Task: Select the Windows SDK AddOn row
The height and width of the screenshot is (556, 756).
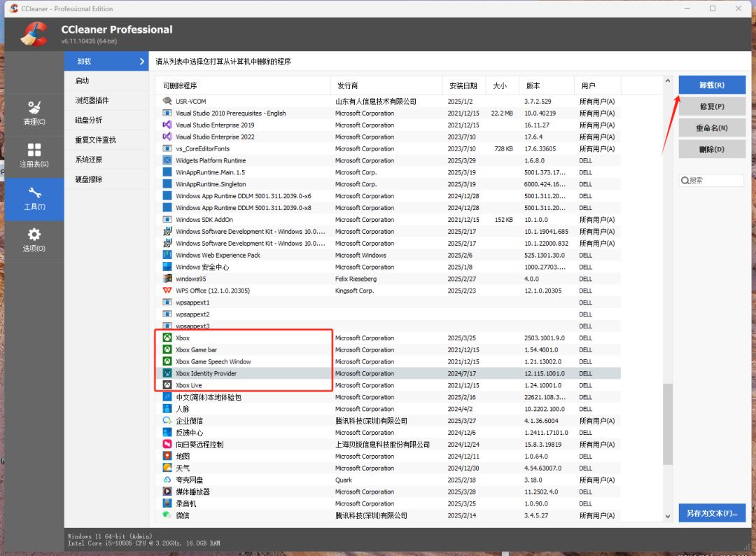Action: click(x=388, y=219)
